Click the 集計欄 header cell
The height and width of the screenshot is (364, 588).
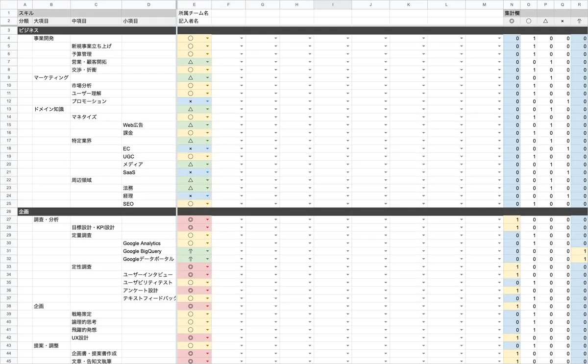point(512,13)
